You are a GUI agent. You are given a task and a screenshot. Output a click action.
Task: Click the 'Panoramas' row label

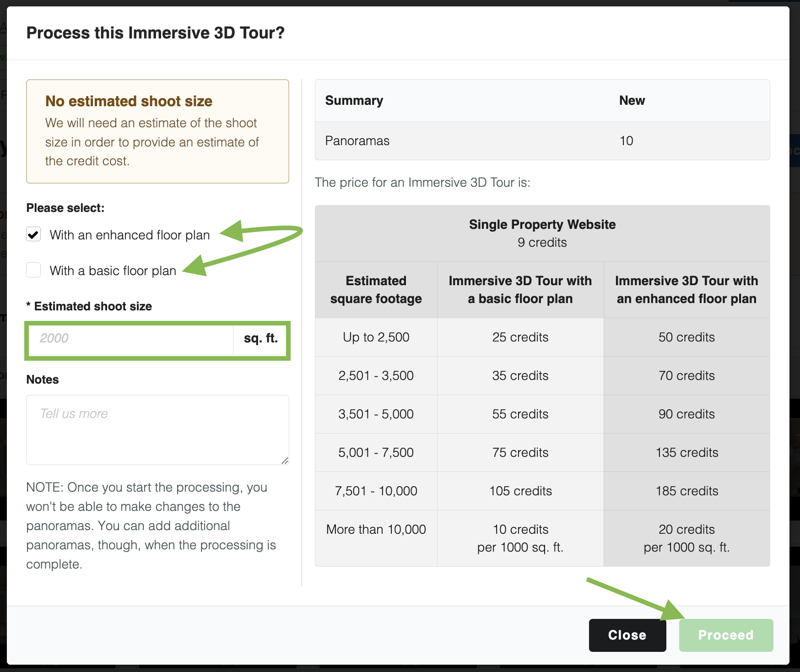point(357,141)
